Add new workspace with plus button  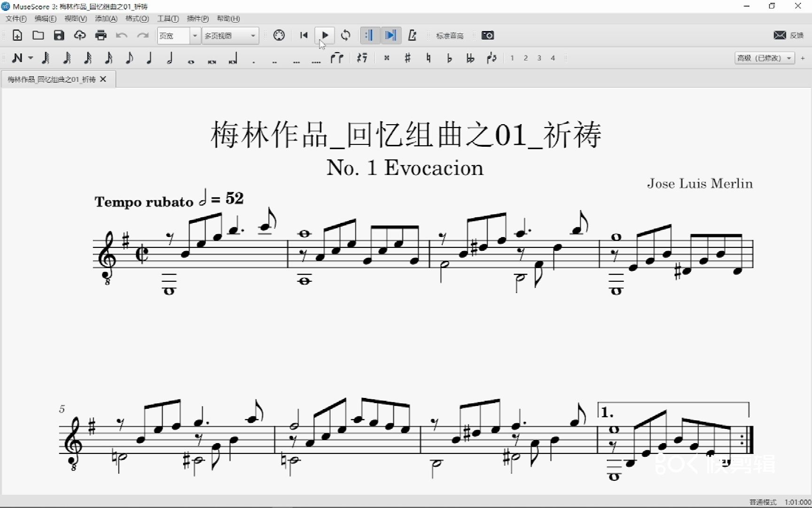803,58
